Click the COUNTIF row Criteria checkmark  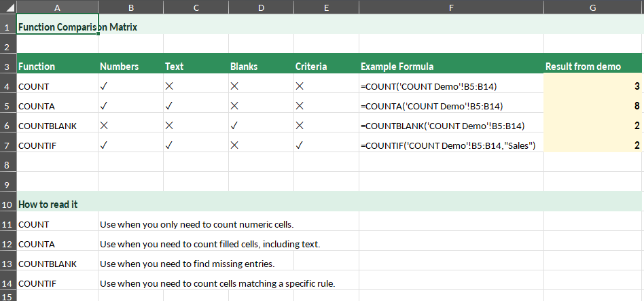pos(300,145)
